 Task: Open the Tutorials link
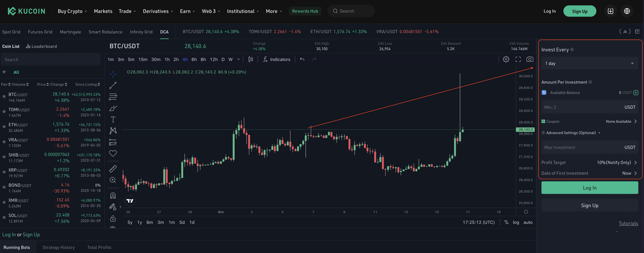[628, 223]
